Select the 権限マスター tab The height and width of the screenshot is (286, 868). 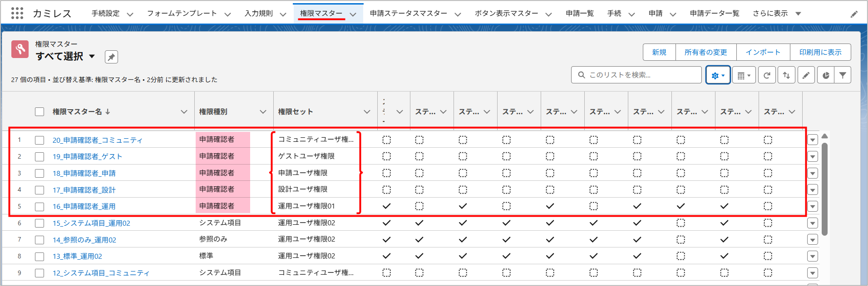point(321,14)
